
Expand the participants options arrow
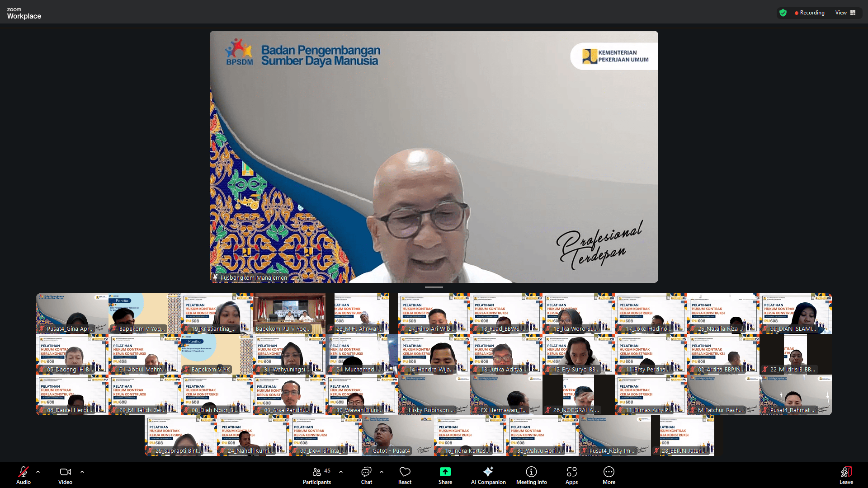[x=341, y=472]
